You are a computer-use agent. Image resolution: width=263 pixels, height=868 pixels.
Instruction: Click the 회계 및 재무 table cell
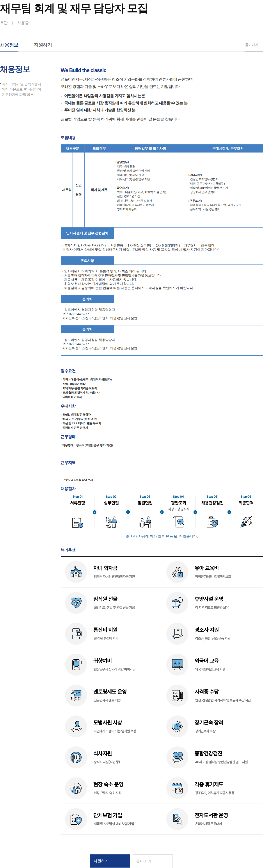pyautogui.click(x=99, y=190)
